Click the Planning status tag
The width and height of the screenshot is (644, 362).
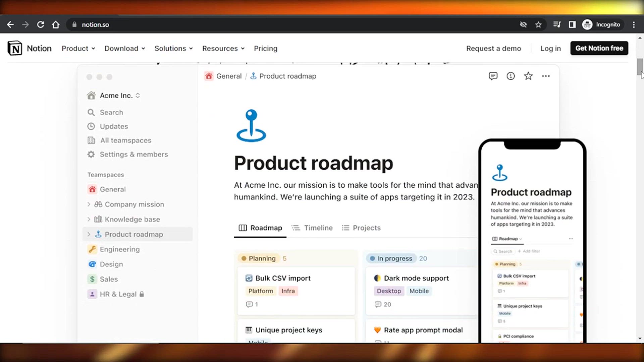(259, 258)
